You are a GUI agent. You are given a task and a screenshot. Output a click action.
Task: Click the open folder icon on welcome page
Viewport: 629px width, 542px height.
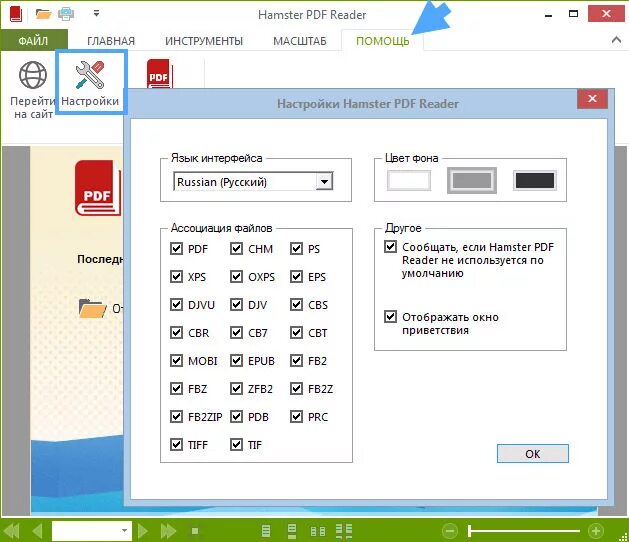(93, 308)
